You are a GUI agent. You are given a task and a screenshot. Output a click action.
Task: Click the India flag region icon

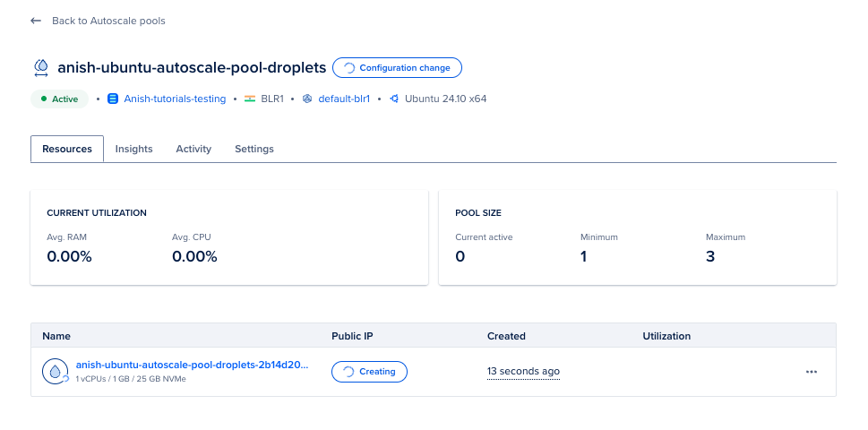(251, 99)
